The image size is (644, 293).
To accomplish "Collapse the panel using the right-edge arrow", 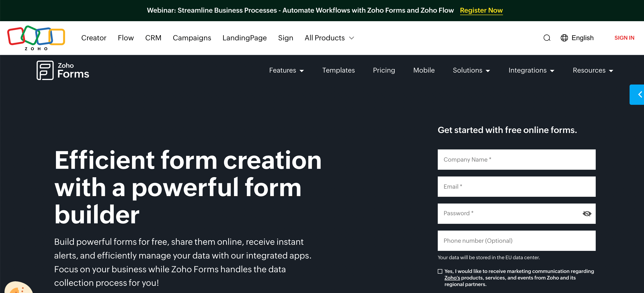I will point(639,95).
